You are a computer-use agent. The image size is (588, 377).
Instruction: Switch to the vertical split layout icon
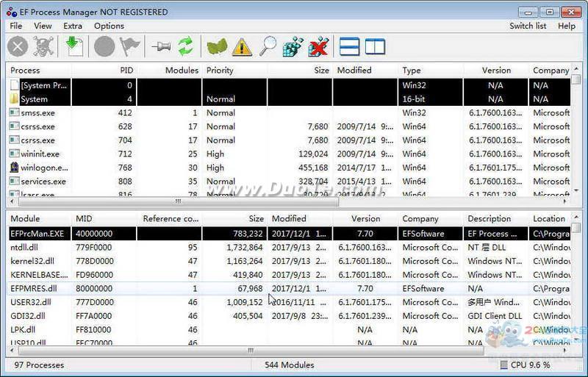(x=375, y=47)
